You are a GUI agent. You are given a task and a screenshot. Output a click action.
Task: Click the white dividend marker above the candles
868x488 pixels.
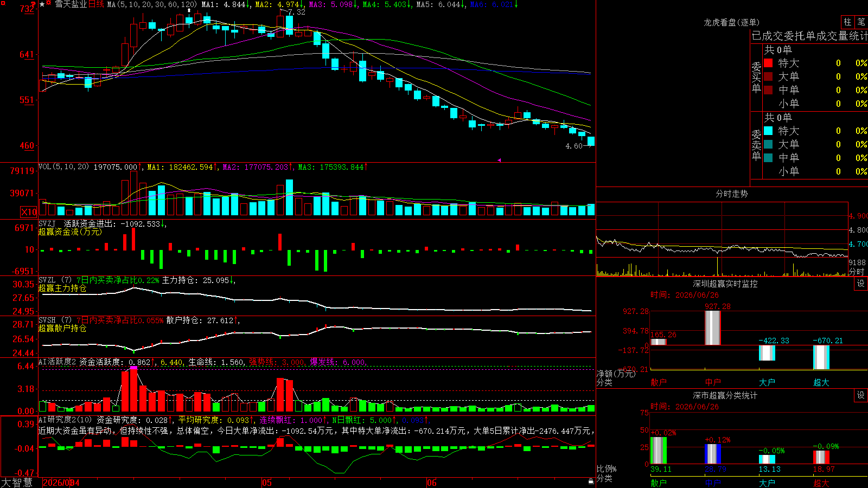(189, 10)
